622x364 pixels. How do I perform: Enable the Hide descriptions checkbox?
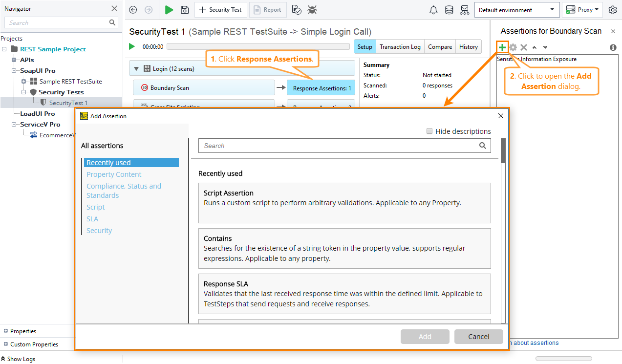(x=429, y=131)
